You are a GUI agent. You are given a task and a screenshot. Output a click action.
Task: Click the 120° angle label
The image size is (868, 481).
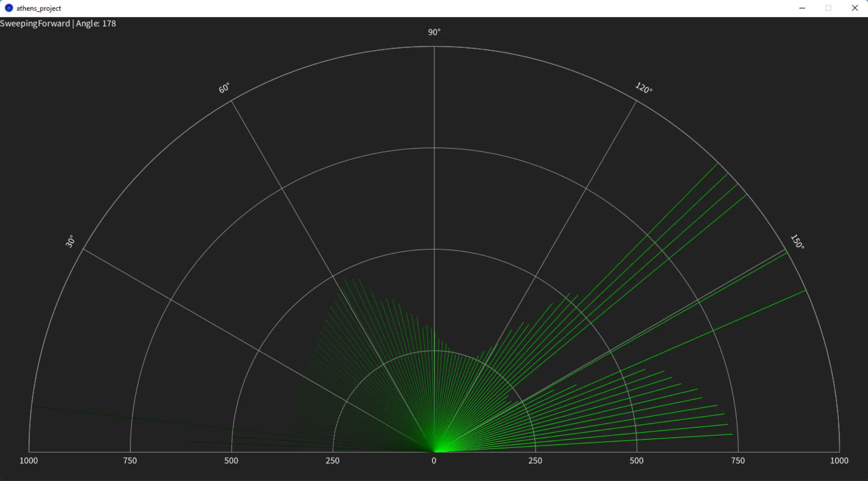643,88
